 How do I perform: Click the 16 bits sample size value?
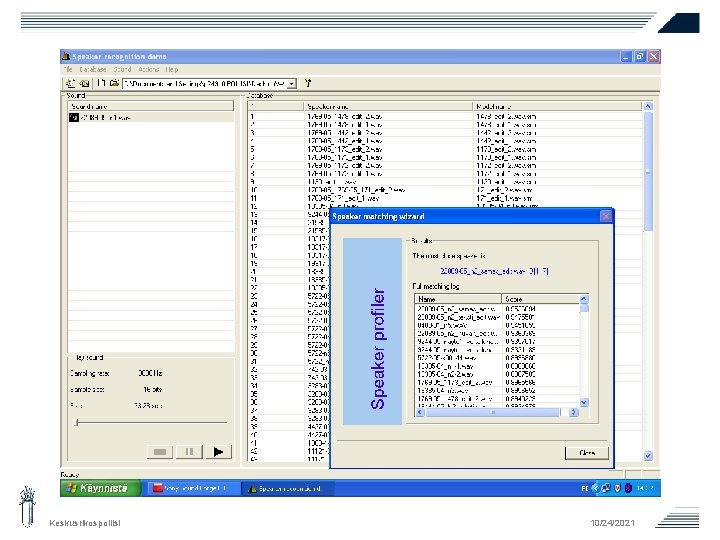pos(152,389)
